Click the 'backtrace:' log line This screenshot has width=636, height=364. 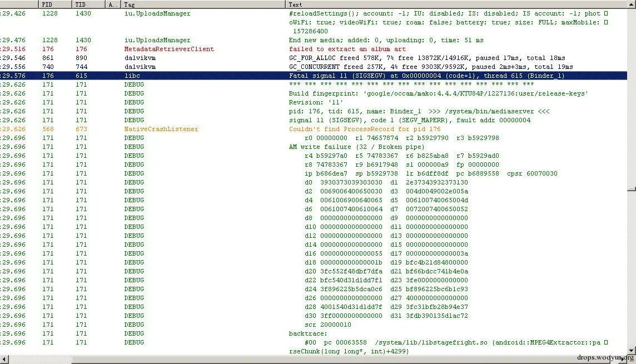tap(308, 334)
